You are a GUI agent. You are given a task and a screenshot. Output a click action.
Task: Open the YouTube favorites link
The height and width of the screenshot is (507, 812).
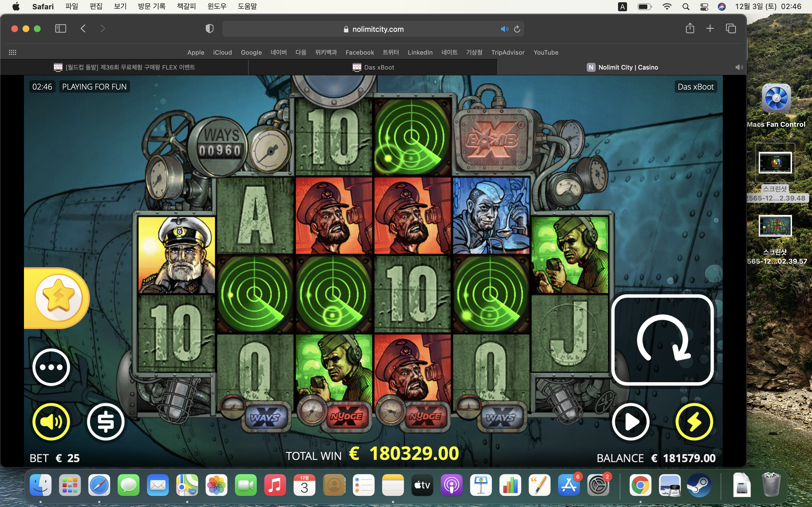(x=546, y=52)
